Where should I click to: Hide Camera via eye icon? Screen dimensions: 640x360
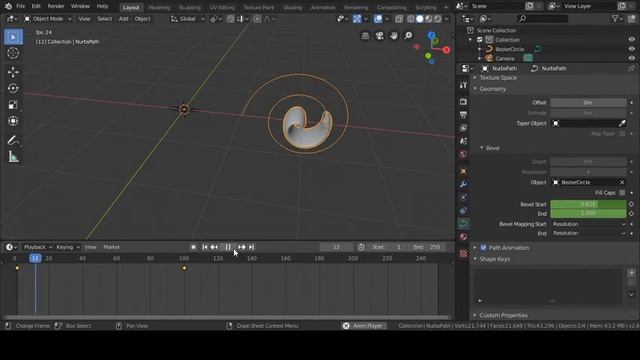631,58
